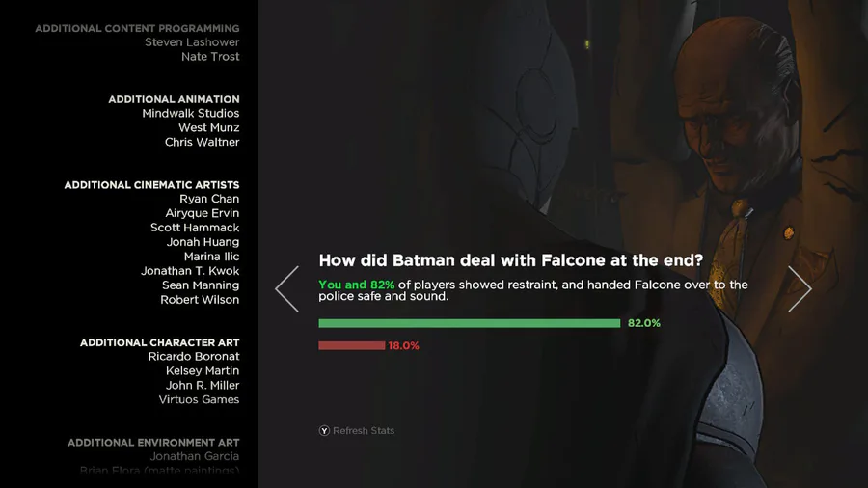The height and width of the screenshot is (488, 868).
Task: Select the Additional Character Art heading
Action: click(159, 342)
